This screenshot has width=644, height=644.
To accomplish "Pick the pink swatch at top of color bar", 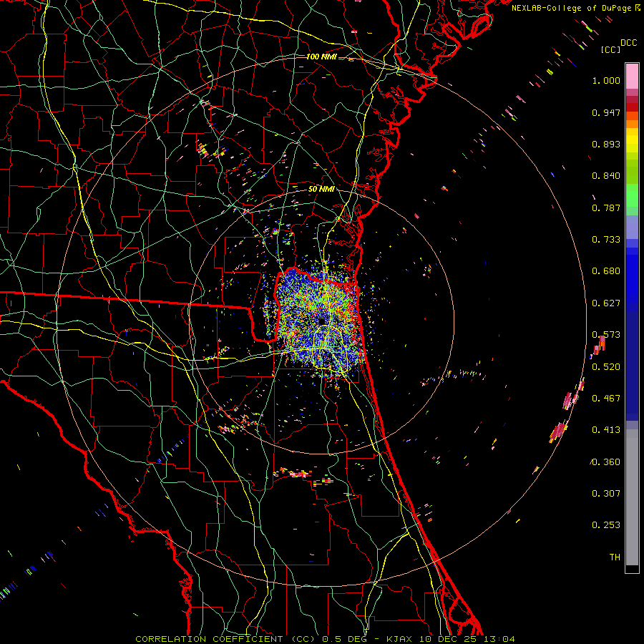I will [632, 76].
